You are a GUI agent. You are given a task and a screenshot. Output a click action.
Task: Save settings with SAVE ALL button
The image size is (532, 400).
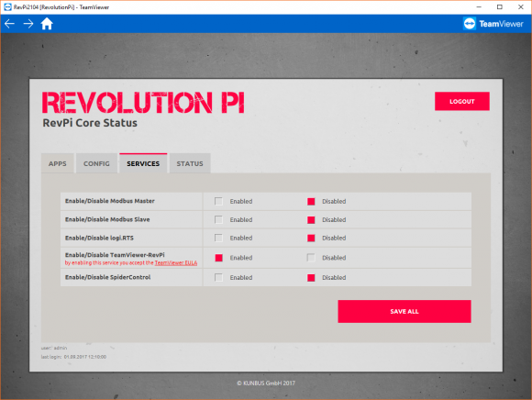pyautogui.click(x=405, y=311)
